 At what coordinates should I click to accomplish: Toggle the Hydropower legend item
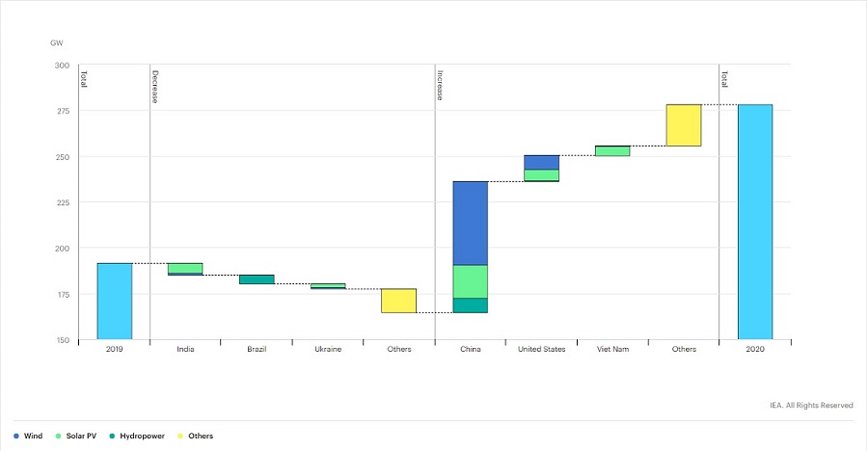[x=137, y=436]
